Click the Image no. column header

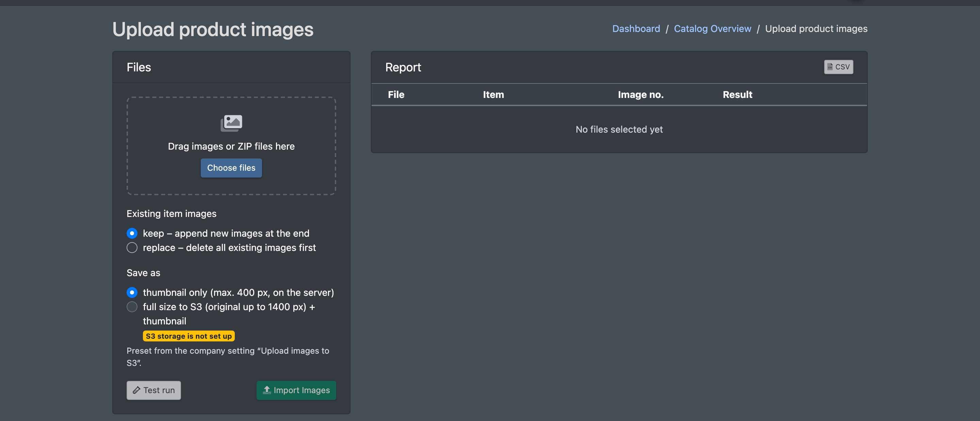[641, 94]
